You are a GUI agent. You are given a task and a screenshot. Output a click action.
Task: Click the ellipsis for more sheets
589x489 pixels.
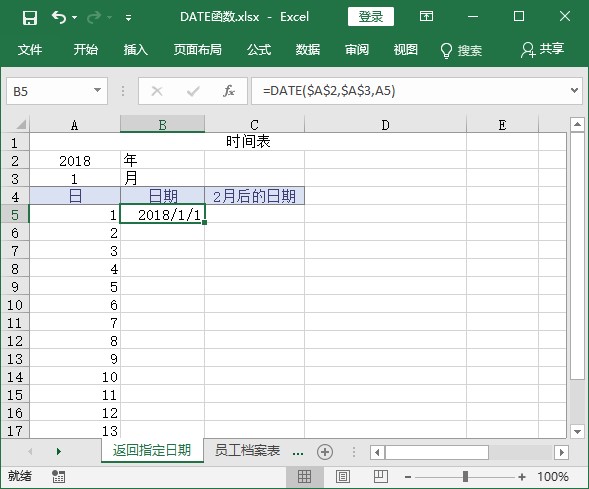pos(298,453)
